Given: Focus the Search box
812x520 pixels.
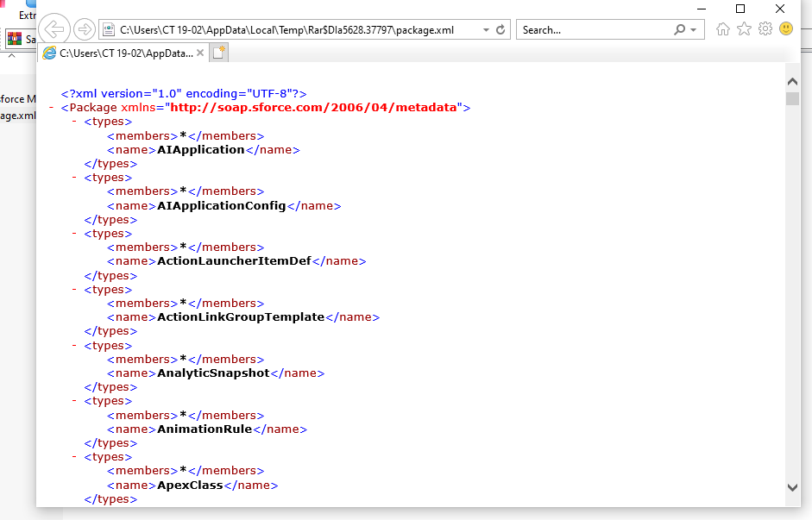Looking at the screenshot, I should 595,30.
